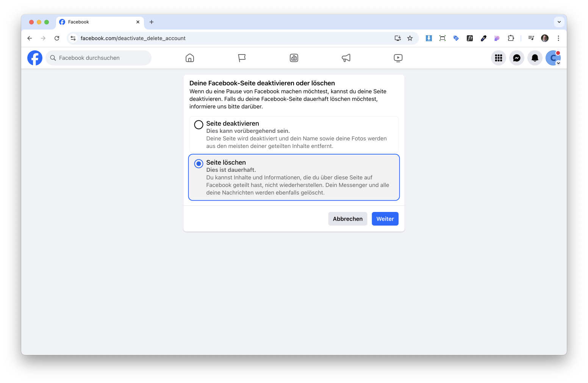Click the 'Abbrechen' button
The height and width of the screenshot is (383, 588).
click(x=347, y=219)
